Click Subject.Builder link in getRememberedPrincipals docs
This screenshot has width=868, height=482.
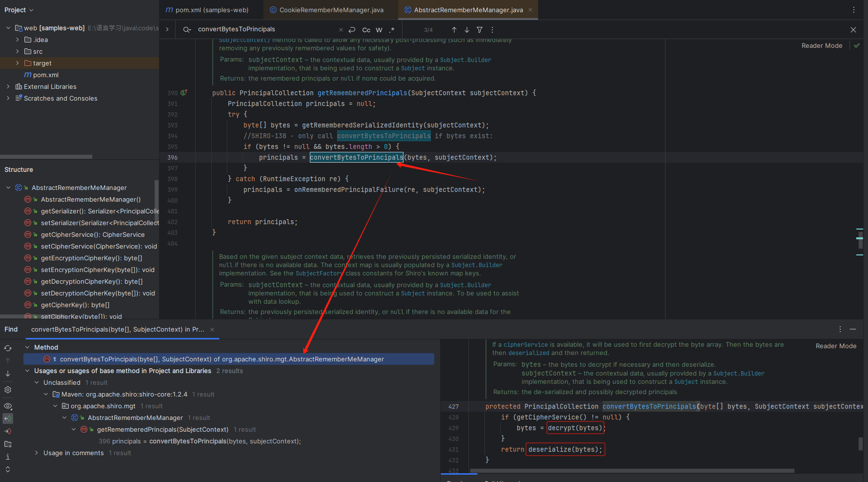465,60
